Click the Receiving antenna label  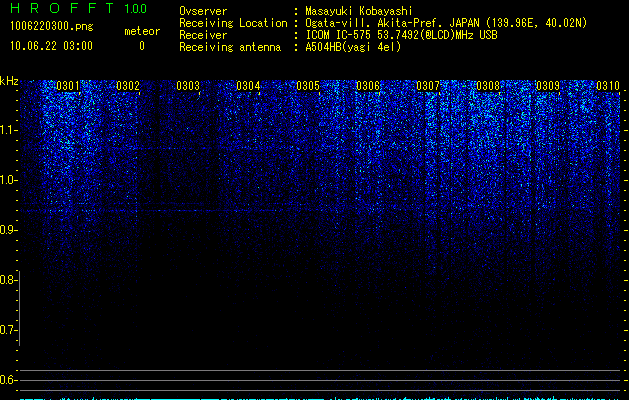230,47
